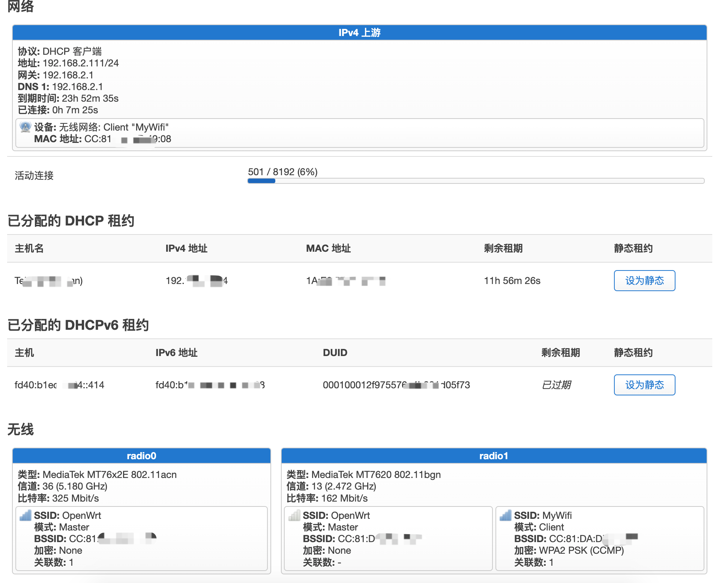Viewport: 728px width, 583px height.
Task: Select the signal strength icon for SSID OpenWrt on radio0
Action: tap(25, 515)
